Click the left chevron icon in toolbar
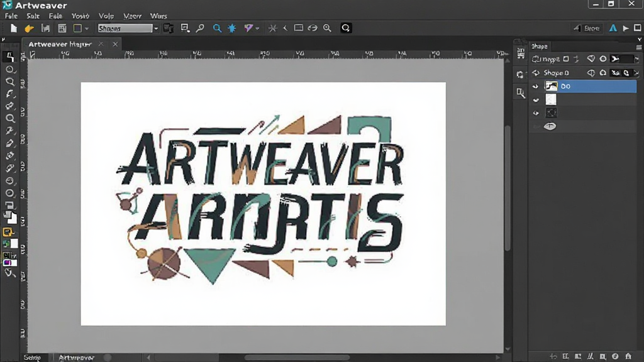Image resolution: width=644 pixels, height=362 pixels. pos(285,28)
